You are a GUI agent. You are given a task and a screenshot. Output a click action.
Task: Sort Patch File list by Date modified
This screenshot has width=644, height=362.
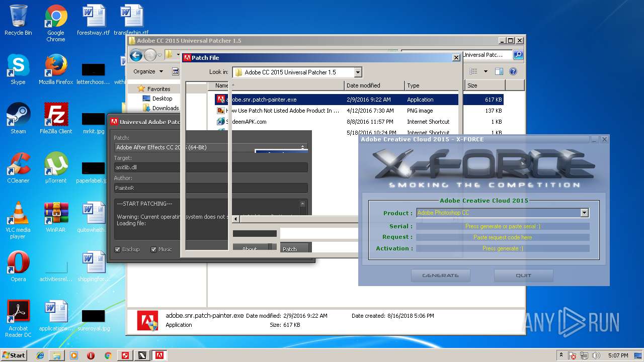pos(374,85)
